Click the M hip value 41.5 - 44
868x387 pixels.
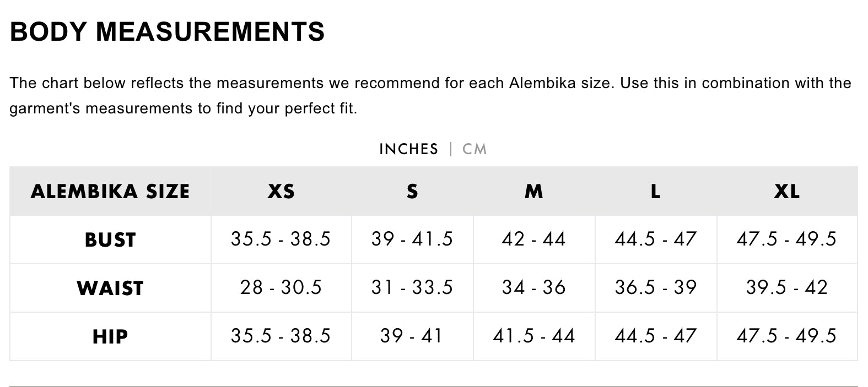point(534,336)
